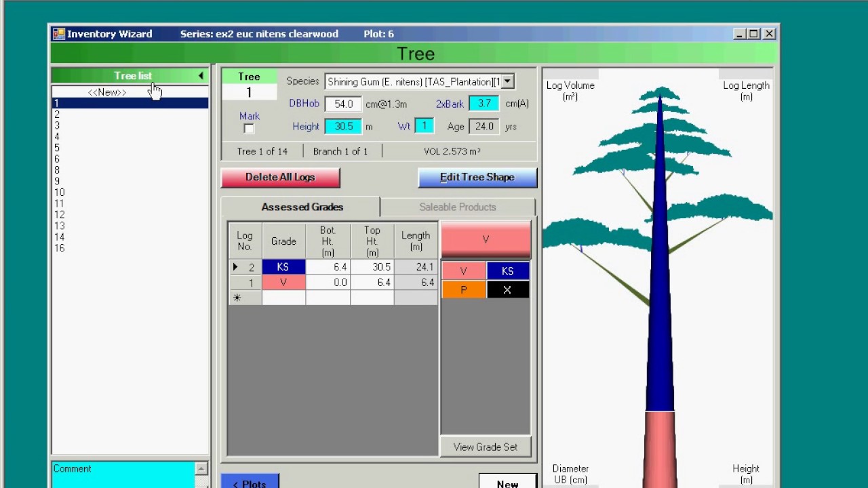Image resolution: width=868 pixels, height=488 pixels.
Task: Select tree 14 in the tree list
Action: [130, 237]
